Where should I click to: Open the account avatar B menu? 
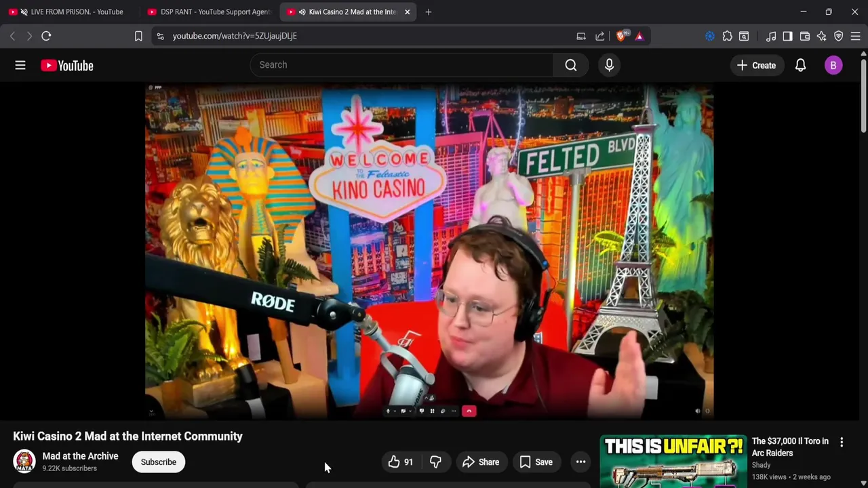click(833, 65)
